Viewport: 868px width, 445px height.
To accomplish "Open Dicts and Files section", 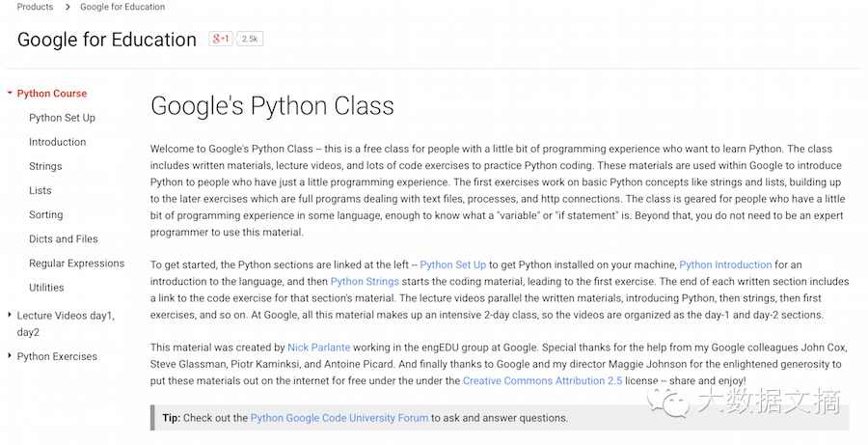I will (x=63, y=238).
